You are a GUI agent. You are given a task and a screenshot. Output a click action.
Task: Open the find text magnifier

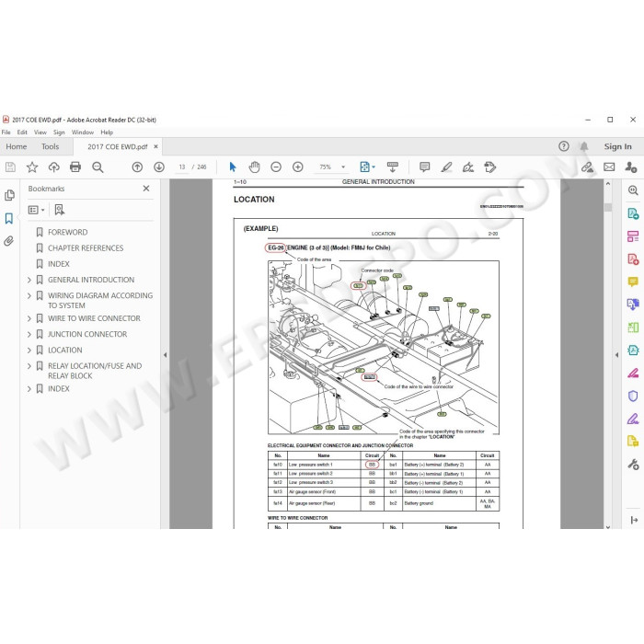(98, 167)
